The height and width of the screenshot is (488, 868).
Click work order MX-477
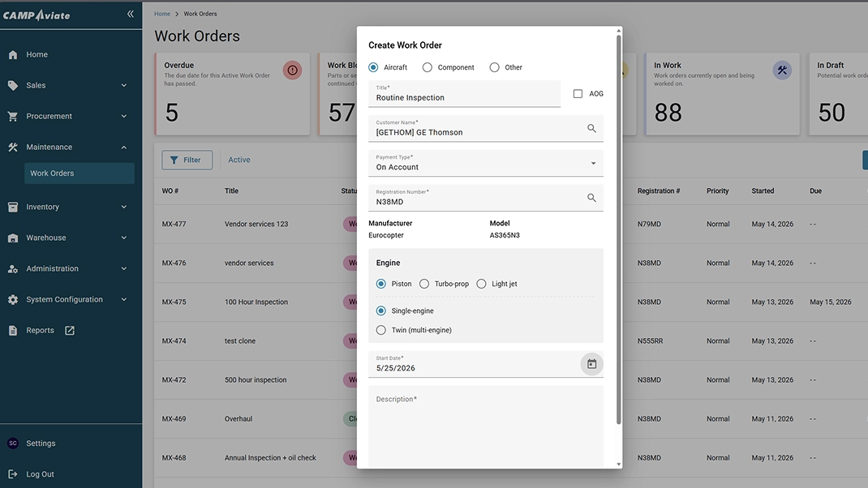pyautogui.click(x=174, y=224)
